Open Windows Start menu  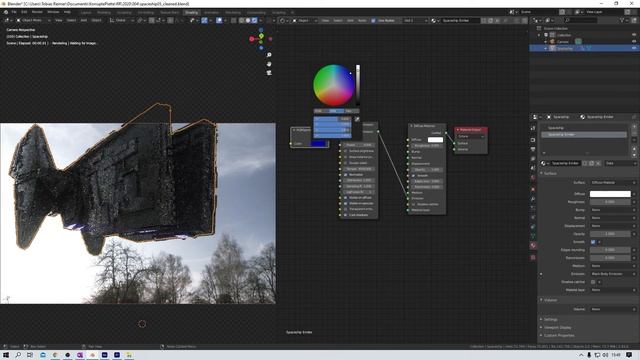6,355
